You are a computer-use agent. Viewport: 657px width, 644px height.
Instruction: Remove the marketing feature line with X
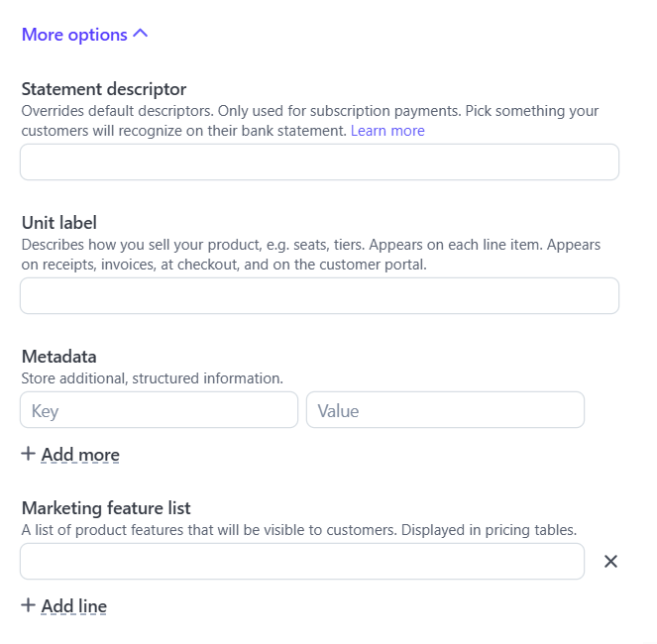click(610, 562)
